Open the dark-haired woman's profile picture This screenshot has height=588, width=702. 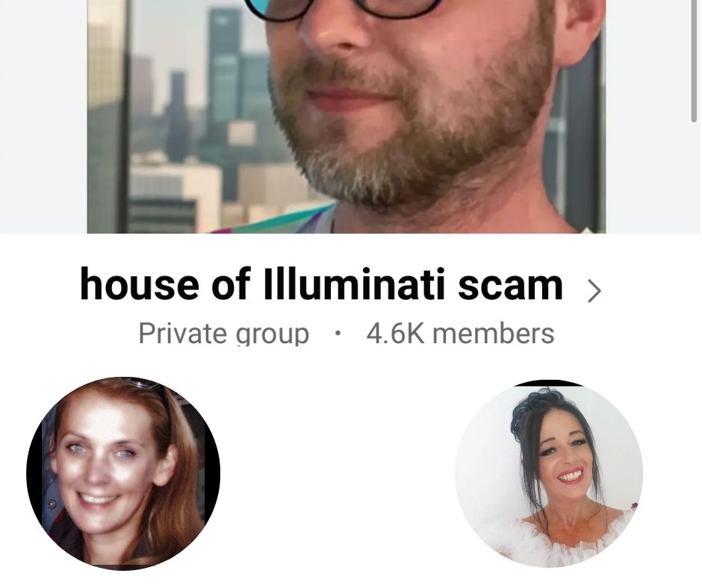pos(549,473)
